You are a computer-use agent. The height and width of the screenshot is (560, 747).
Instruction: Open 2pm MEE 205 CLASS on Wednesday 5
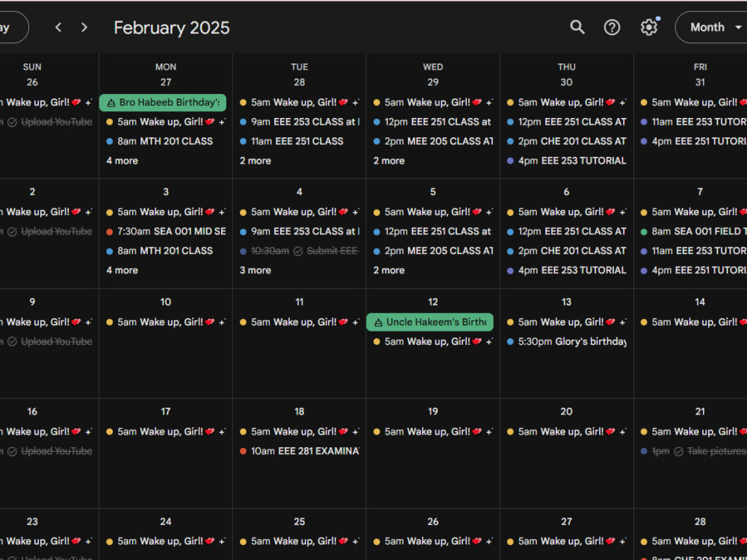pyautogui.click(x=432, y=251)
